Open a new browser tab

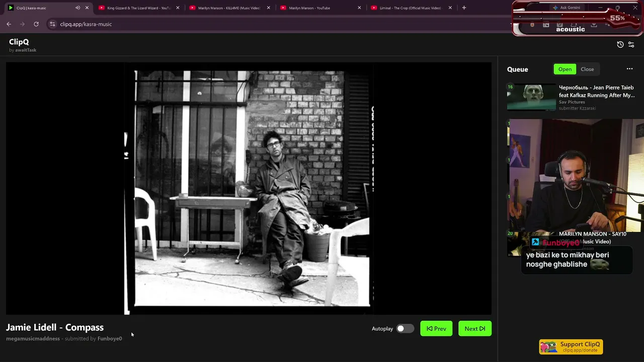tap(464, 8)
